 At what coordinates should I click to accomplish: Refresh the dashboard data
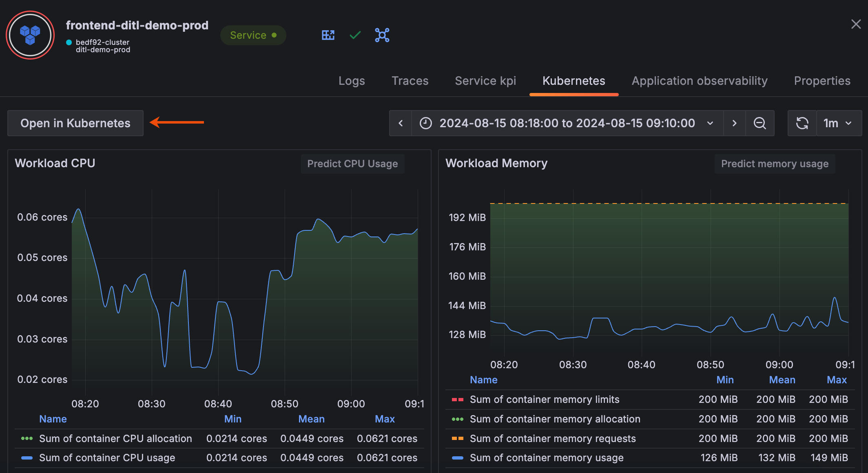802,123
